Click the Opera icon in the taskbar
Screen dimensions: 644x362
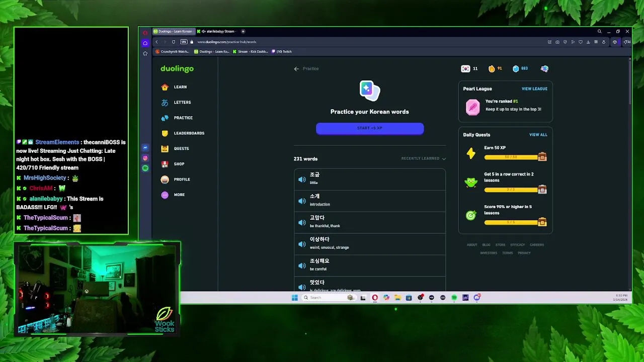(375, 298)
